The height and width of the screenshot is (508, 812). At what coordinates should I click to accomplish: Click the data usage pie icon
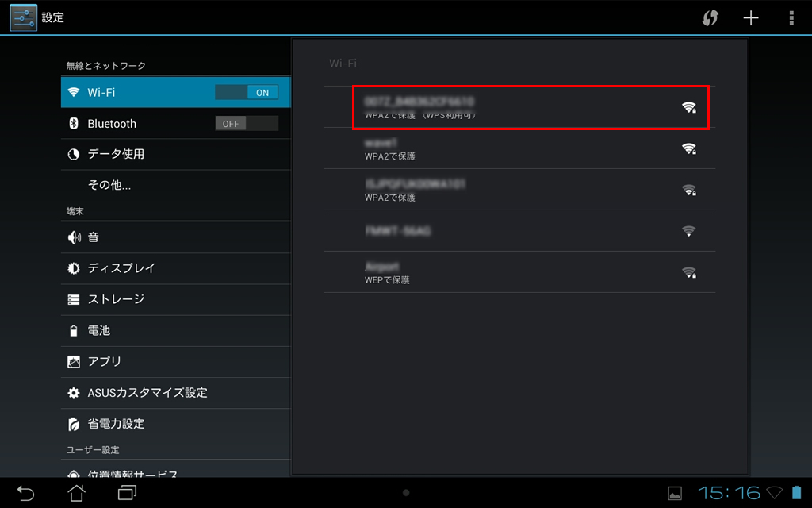(74, 155)
